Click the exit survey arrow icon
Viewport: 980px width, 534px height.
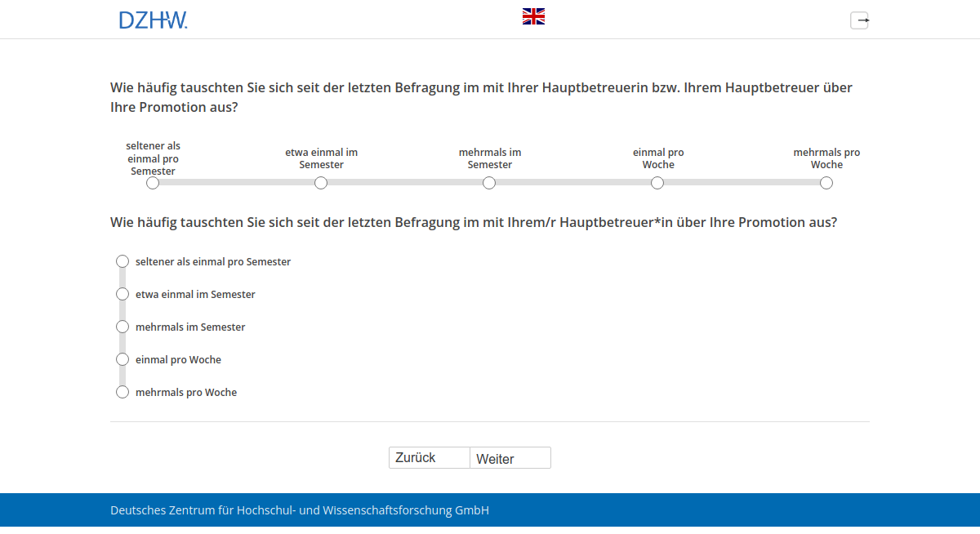pos(859,20)
